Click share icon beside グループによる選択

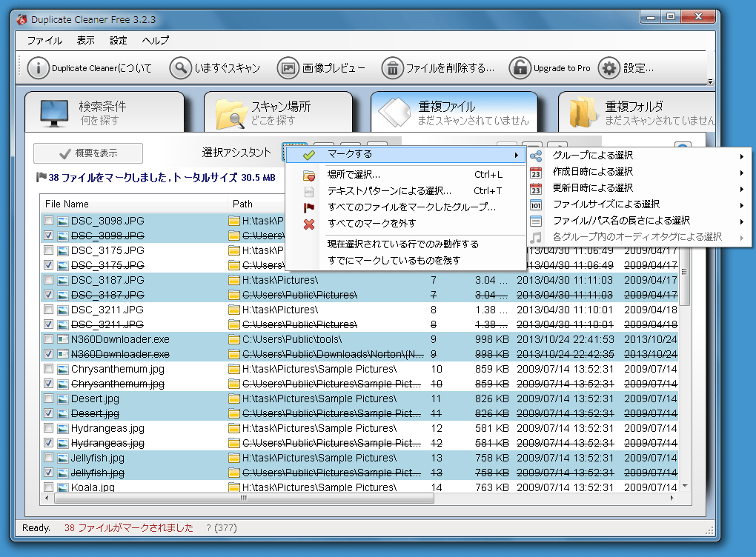pos(536,156)
